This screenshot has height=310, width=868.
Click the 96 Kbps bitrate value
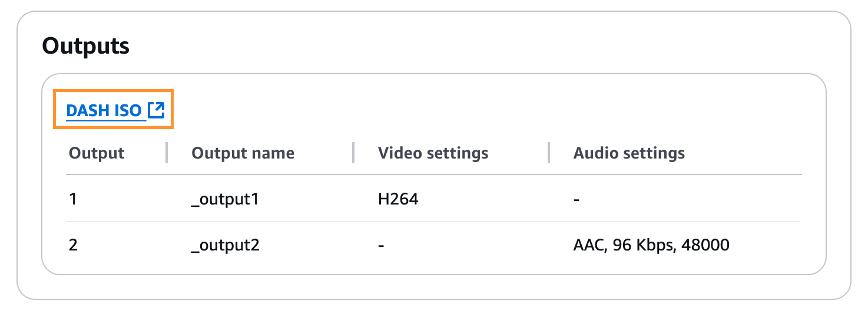point(643,245)
